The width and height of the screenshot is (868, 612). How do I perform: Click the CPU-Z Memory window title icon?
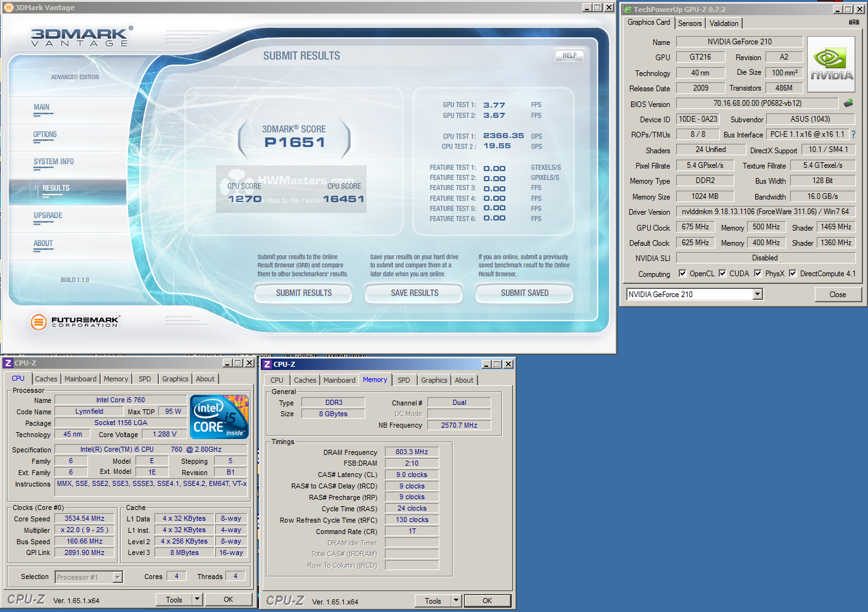click(x=267, y=364)
